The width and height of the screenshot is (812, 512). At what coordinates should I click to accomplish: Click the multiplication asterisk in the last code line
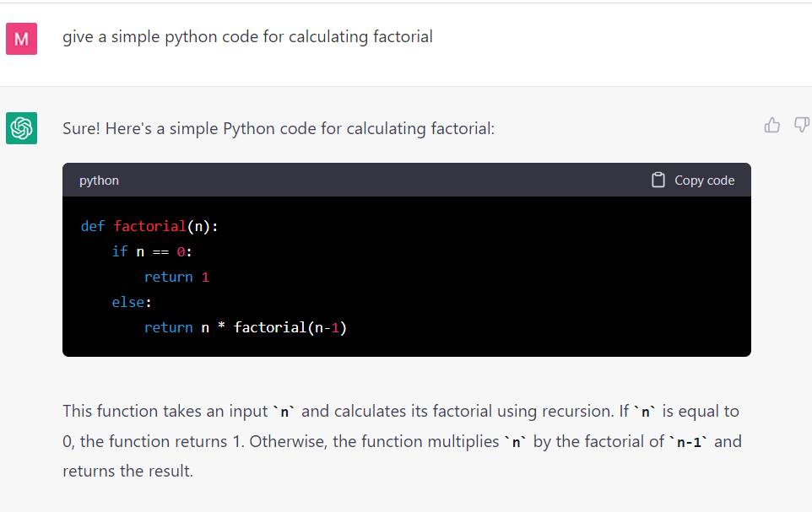[221, 326]
